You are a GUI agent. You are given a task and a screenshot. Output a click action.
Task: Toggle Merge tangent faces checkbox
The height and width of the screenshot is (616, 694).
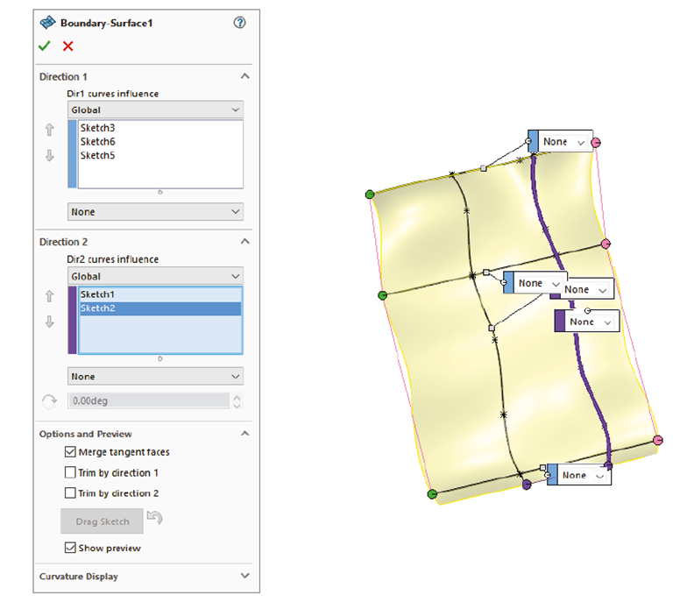[70, 452]
